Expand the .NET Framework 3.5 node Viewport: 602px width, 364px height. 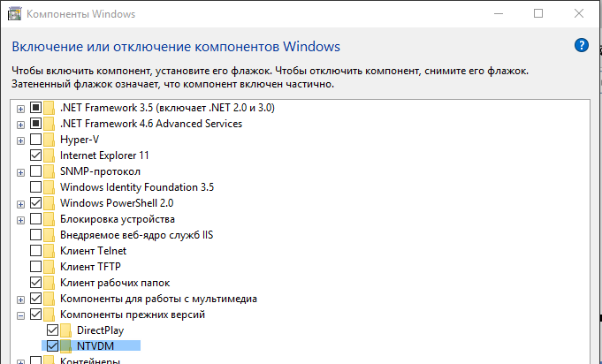[x=20, y=108]
